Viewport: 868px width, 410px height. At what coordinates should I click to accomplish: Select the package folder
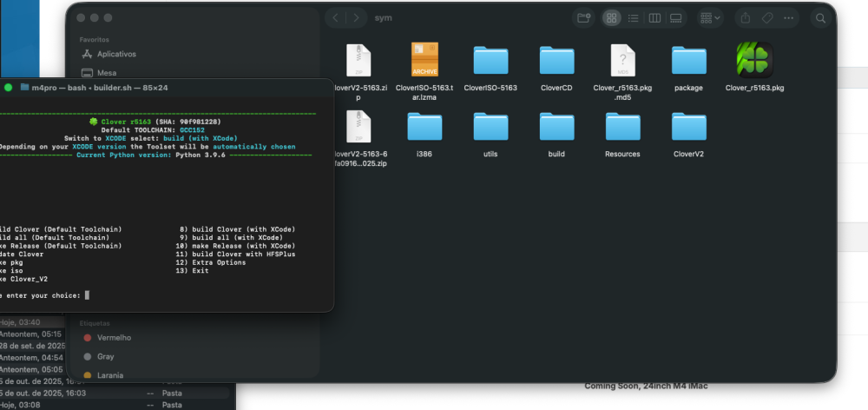688,60
